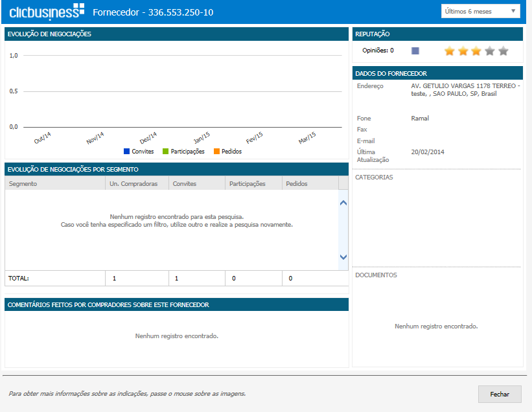Click the E-mail field label
The width and height of the screenshot is (532, 412).
[x=365, y=141]
